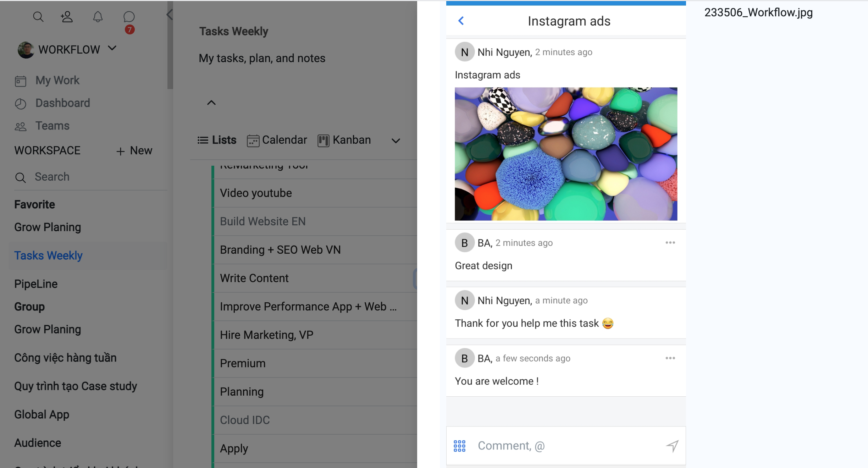Open more options on BA's Great design comment
Viewport: 868px width, 468px height.
coord(670,243)
